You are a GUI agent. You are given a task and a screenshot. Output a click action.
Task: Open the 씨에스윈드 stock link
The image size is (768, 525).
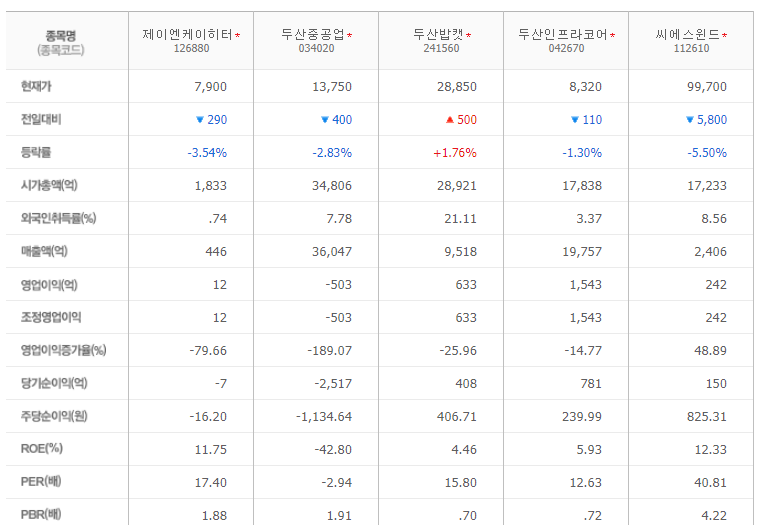(x=688, y=35)
